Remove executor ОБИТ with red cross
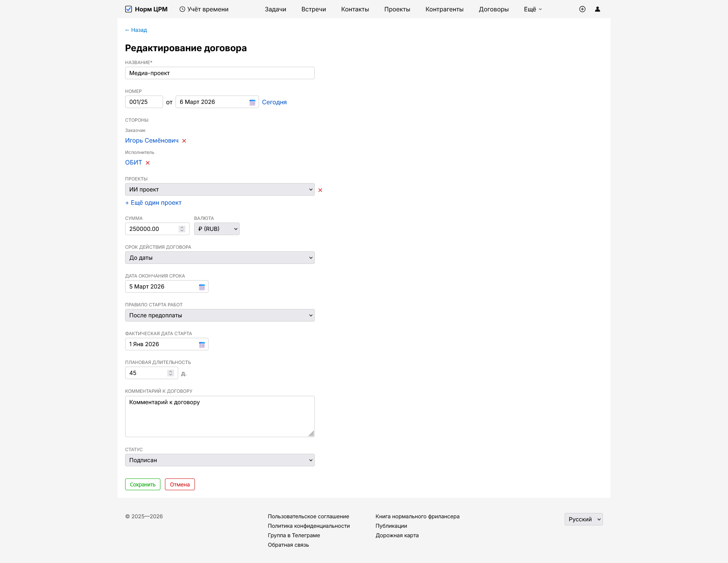The width and height of the screenshot is (728, 563). pyautogui.click(x=148, y=163)
